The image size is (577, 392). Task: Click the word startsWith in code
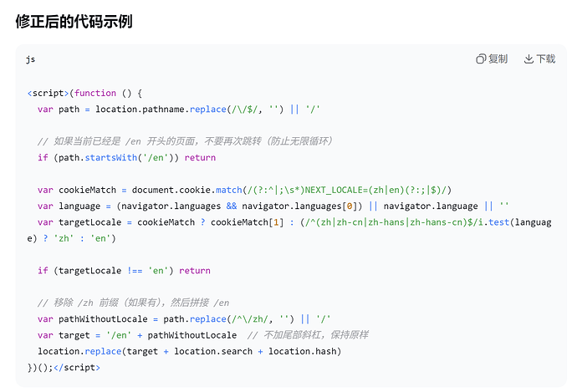click(110, 158)
